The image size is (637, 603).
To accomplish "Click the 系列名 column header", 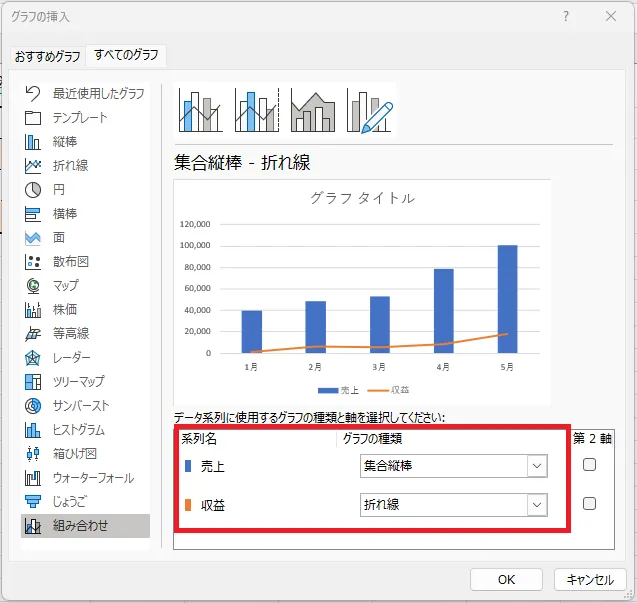I will (199, 438).
